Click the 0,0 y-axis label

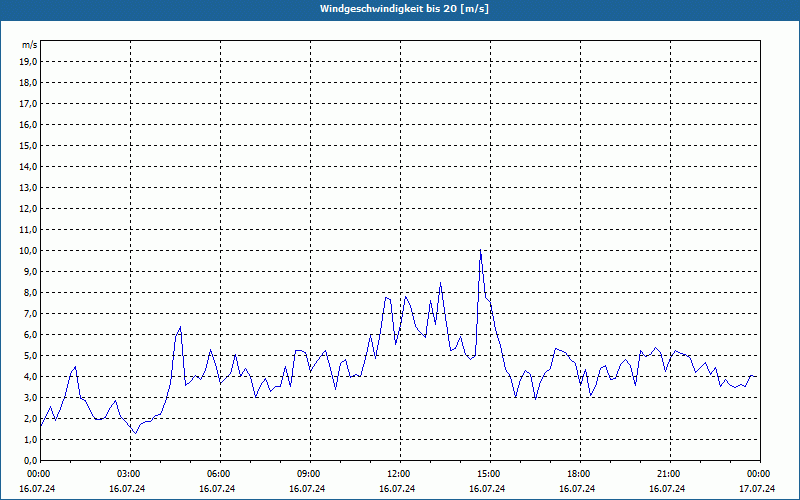[x=31, y=461]
